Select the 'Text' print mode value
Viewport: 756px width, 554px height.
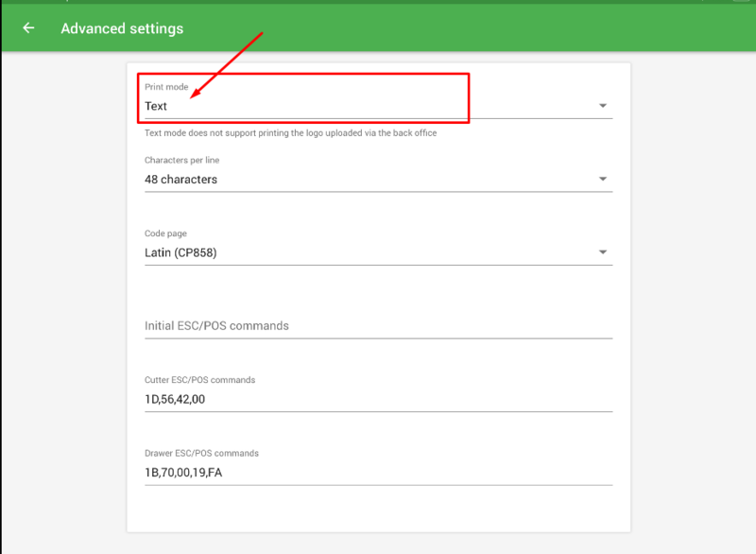pyautogui.click(x=157, y=107)
